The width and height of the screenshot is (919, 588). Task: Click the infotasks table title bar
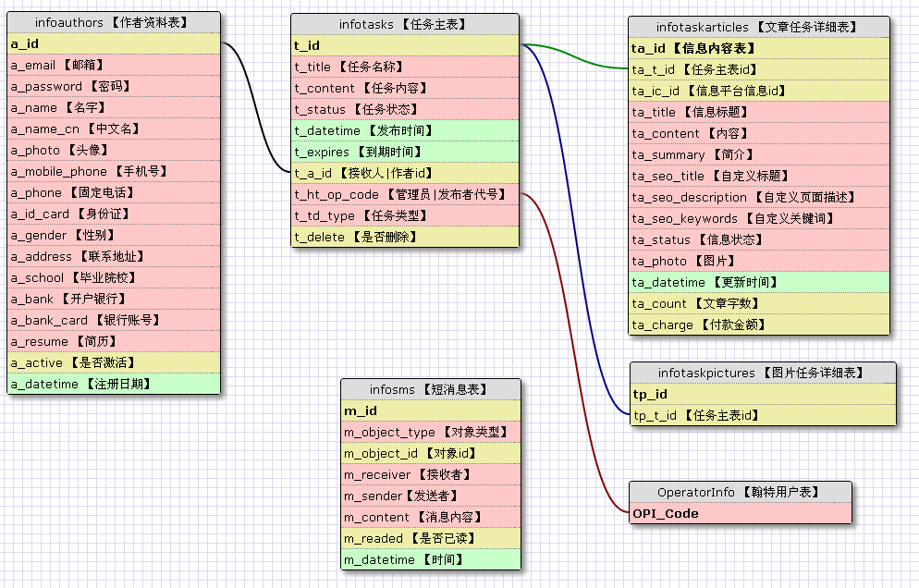pos(405,24)
